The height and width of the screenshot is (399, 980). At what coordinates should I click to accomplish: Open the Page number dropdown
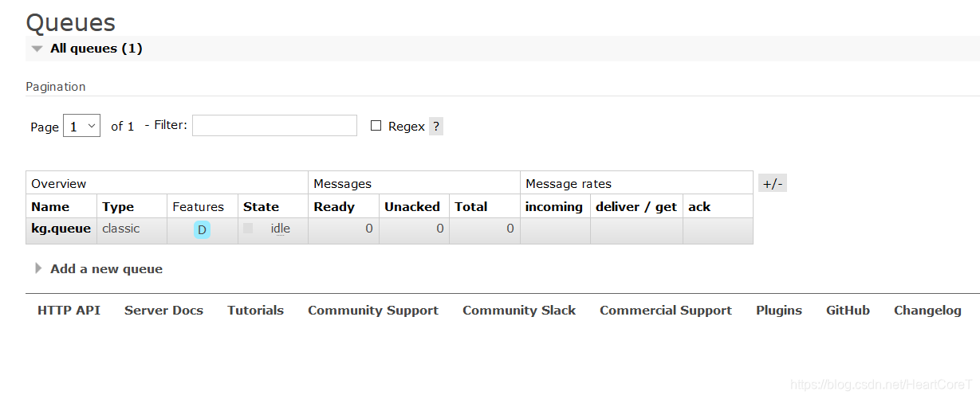pos(81,126)
